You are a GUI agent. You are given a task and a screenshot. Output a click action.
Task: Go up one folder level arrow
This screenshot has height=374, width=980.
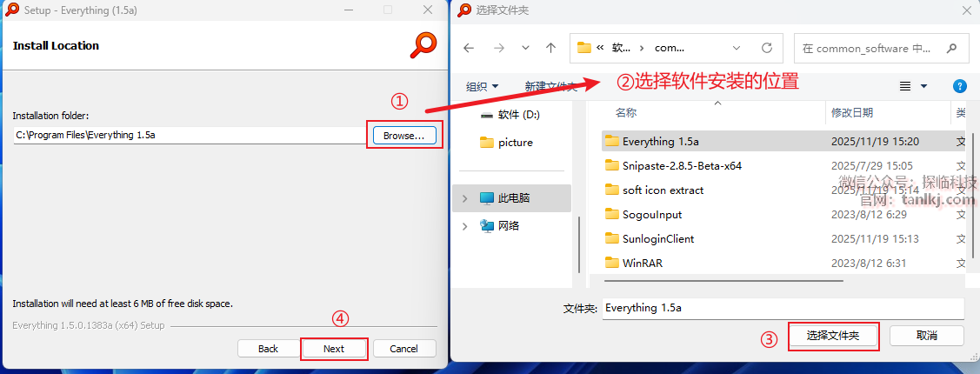550,48
